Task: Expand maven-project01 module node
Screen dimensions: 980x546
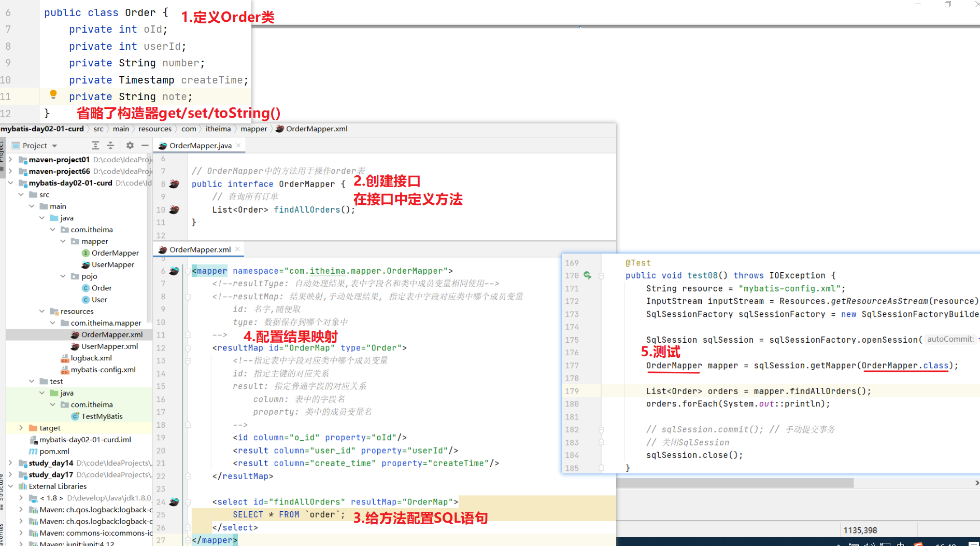Action: click(x=10, y=160)
